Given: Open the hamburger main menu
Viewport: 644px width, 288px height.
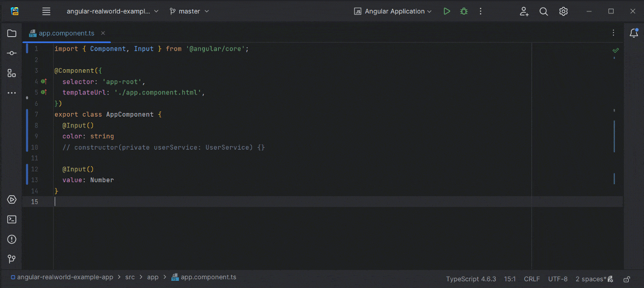Looking at the screenshot, I should click(x=46, y=11).
